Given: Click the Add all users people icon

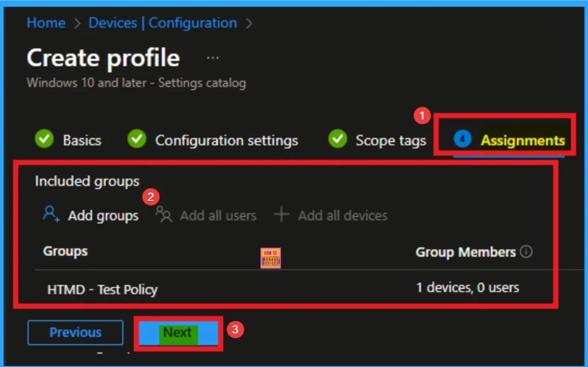Looking at the screenshot, I should [164, 215].
